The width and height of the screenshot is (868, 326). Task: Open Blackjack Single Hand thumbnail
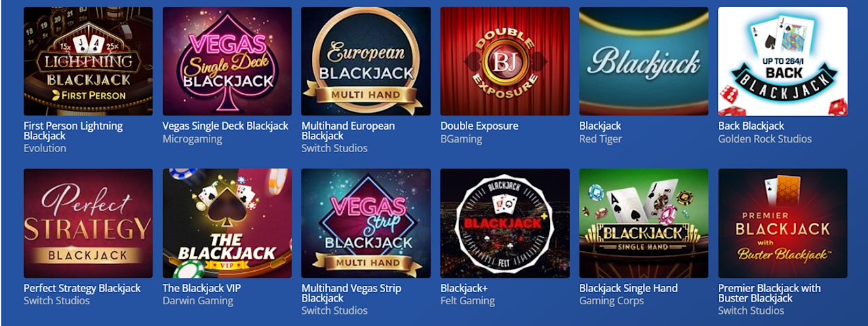coord(644,223)
